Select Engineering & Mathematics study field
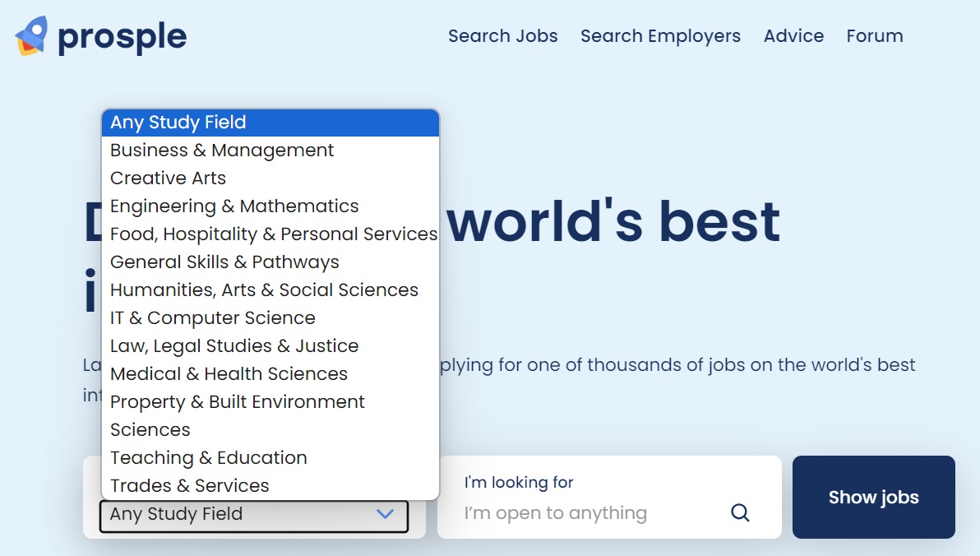980x556 pixels. pyautogui.click(x=270, y=206)
